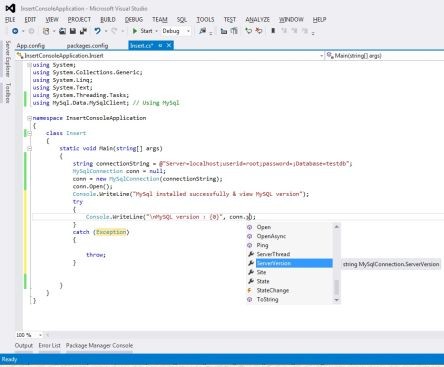The height and width of the screenshot is (367, 444).
Task: Click the uncomment selected lines icon
Action: point(259,31)
